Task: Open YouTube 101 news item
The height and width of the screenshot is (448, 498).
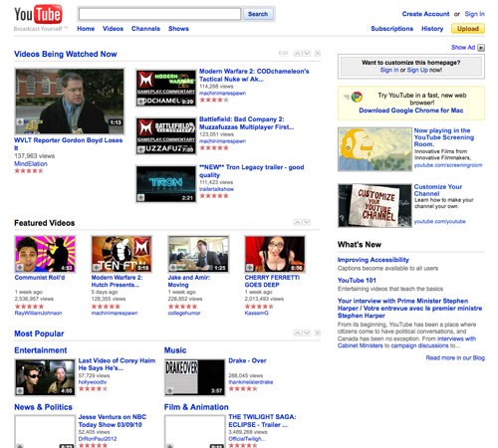Action: click(357, 281)
